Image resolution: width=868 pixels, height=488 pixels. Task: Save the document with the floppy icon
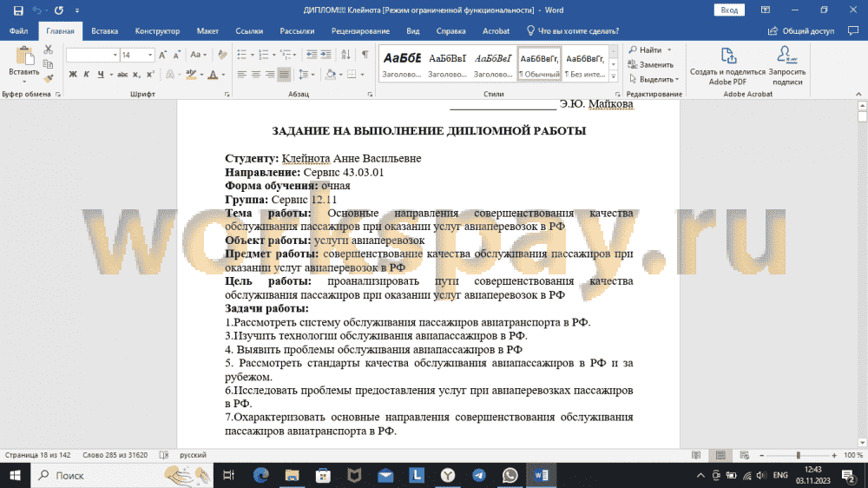[18, 10]
